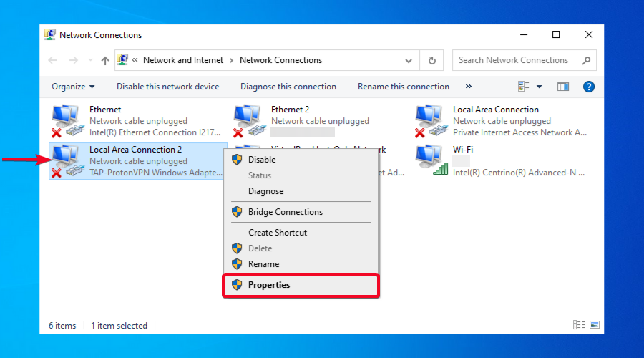
Task: Click the Intel(R) Ethernet Connection I217 text
Action: [x=155, y=132]
